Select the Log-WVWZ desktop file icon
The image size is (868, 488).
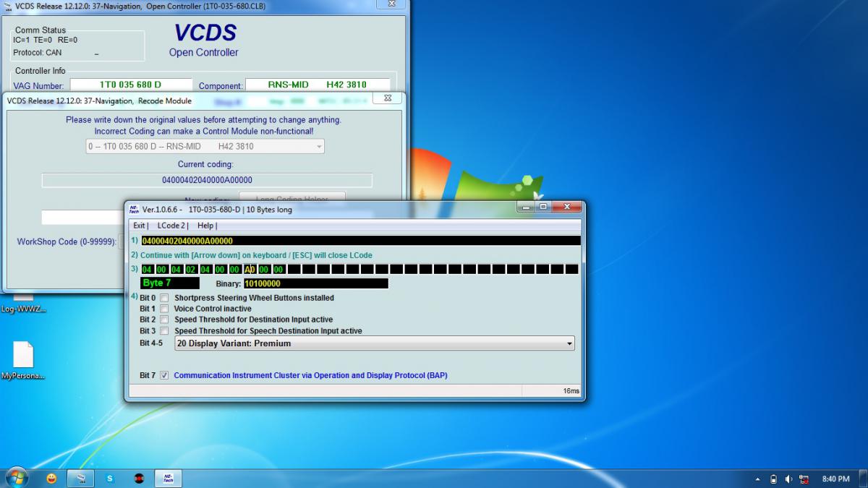(23, 304)
